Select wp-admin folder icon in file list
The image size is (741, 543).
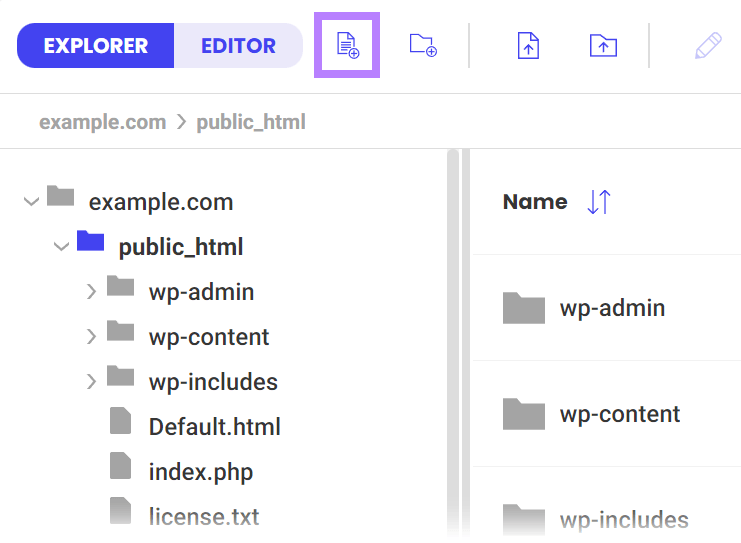tap(523, 308)
